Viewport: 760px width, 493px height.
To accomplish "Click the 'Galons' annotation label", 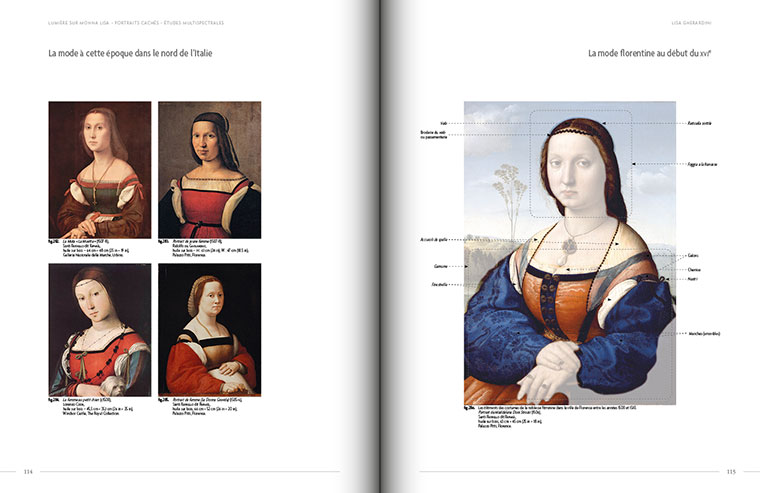I will 693,256.
